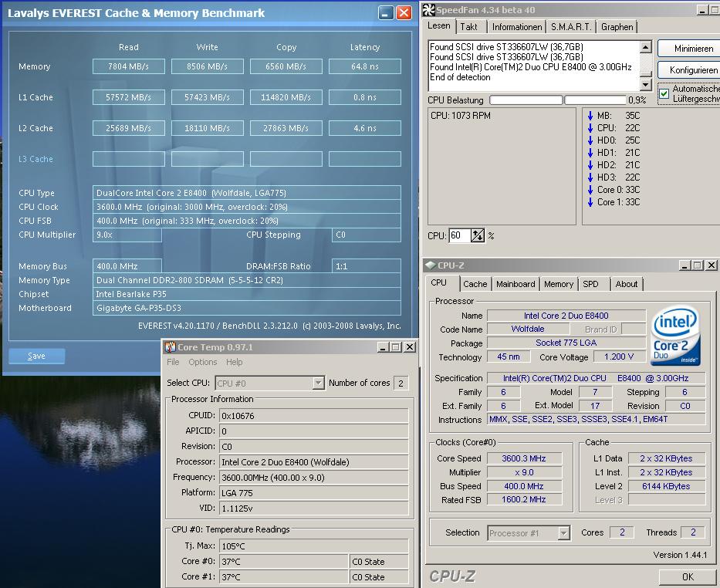Toggle the Automatische Lüftergeschwindigkeit checkbox
Image resolution: width=720 pixels, height=588 pixels.
(x=664, y=93)
